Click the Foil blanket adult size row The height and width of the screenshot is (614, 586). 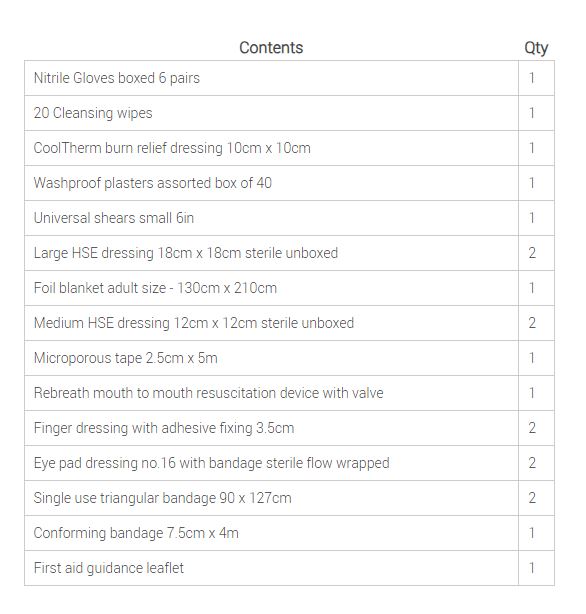tap(289, 288)
